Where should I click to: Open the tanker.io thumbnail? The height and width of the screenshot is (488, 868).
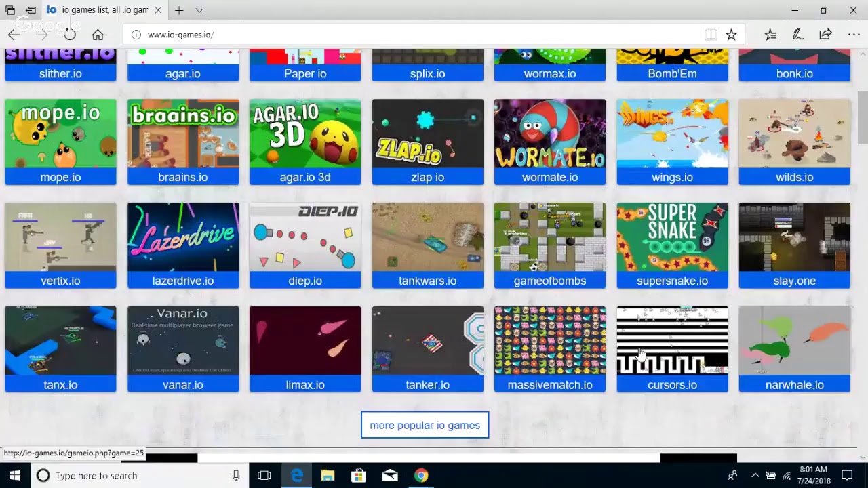pos(428,341)
